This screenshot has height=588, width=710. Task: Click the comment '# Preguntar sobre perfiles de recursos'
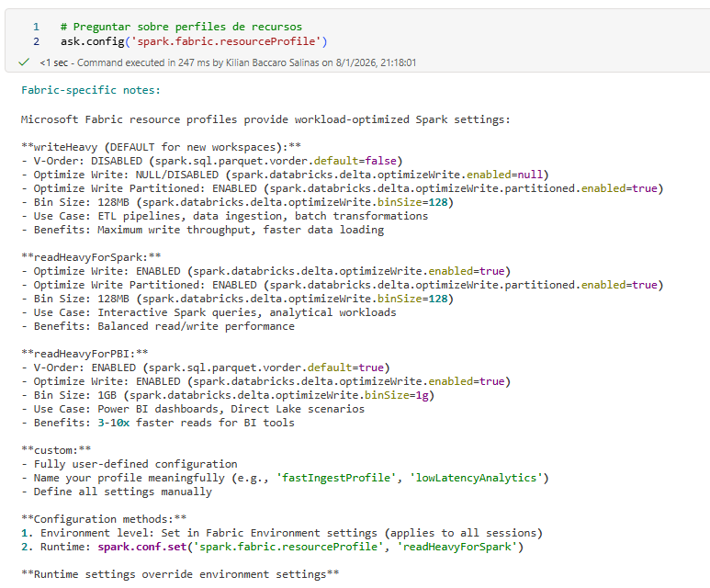pyautogui.click(x=181, y=27)
